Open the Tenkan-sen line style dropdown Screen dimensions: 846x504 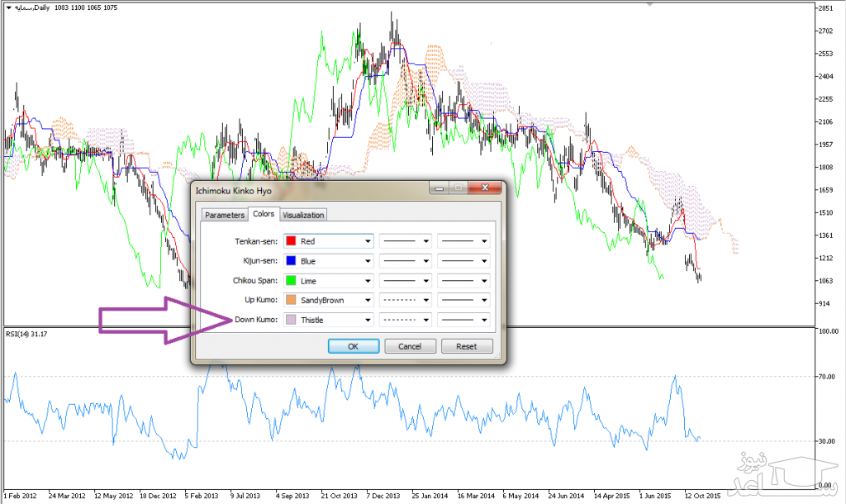(406, 241)
